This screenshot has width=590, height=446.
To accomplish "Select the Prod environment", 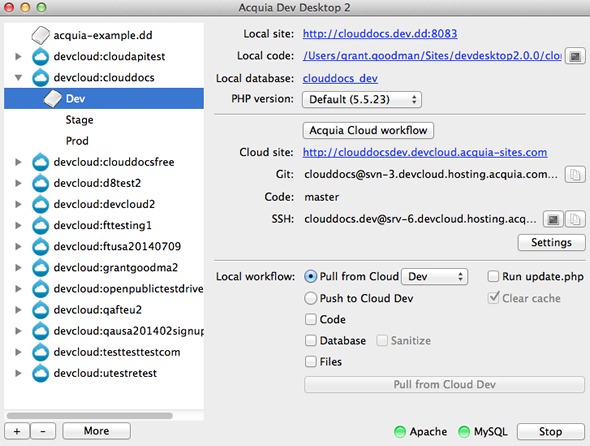I will pyautogui.click(x=77, y=141).
